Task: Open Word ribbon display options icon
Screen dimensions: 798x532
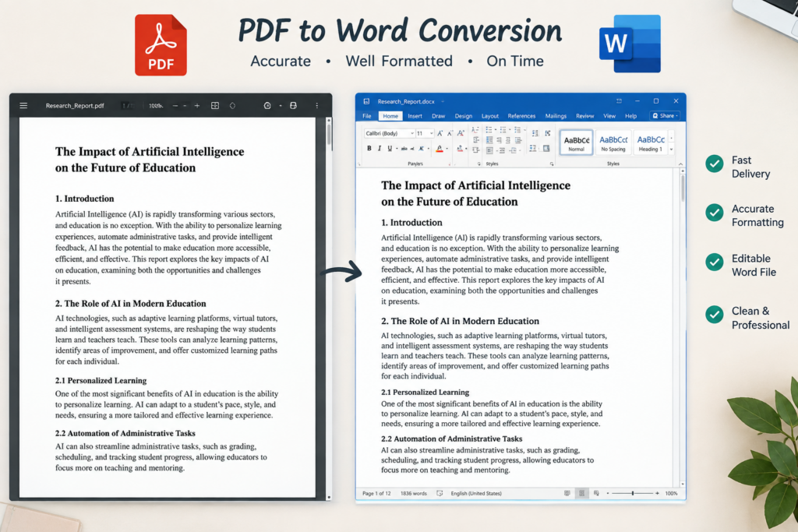Action: click(619, 101)
